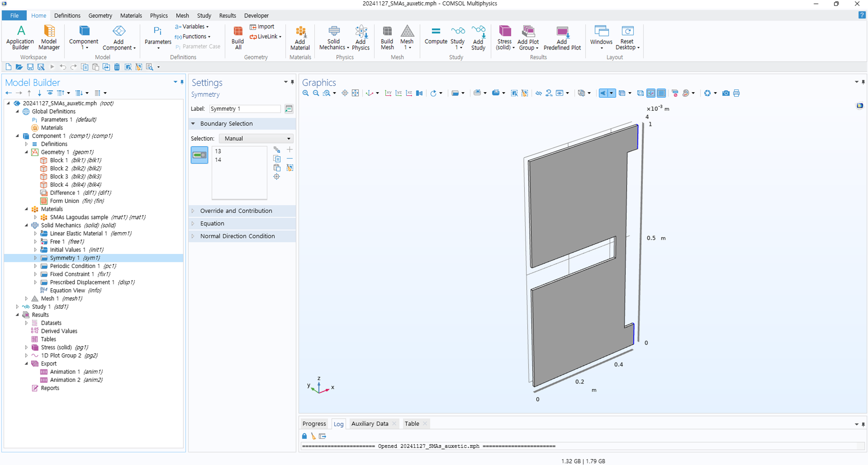Screen dimensions: 868x465
Task: Click the Print icon in Graphics toolbar
Action: [x=736, y=93]
